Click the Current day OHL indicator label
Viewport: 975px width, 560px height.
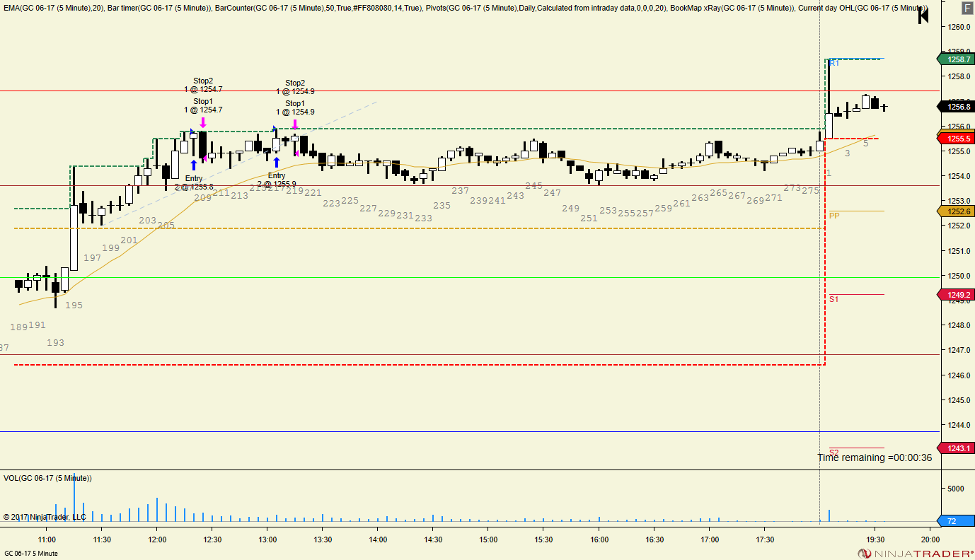click(x=862, y=8)
